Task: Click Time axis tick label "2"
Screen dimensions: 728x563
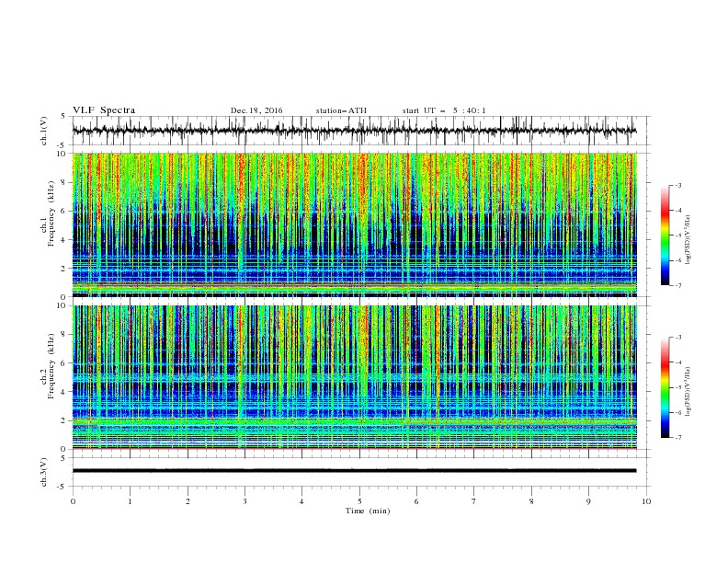Action: click(188, 501)
